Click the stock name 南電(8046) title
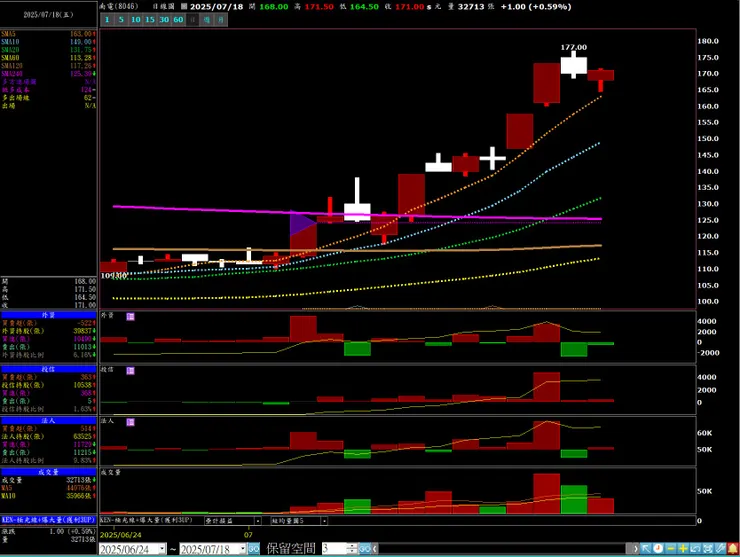This screenshot has height=557, width=740. click(x=119, y=6)
